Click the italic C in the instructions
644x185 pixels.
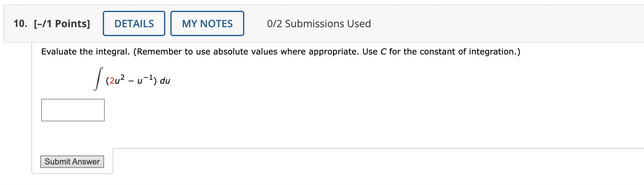384,51
